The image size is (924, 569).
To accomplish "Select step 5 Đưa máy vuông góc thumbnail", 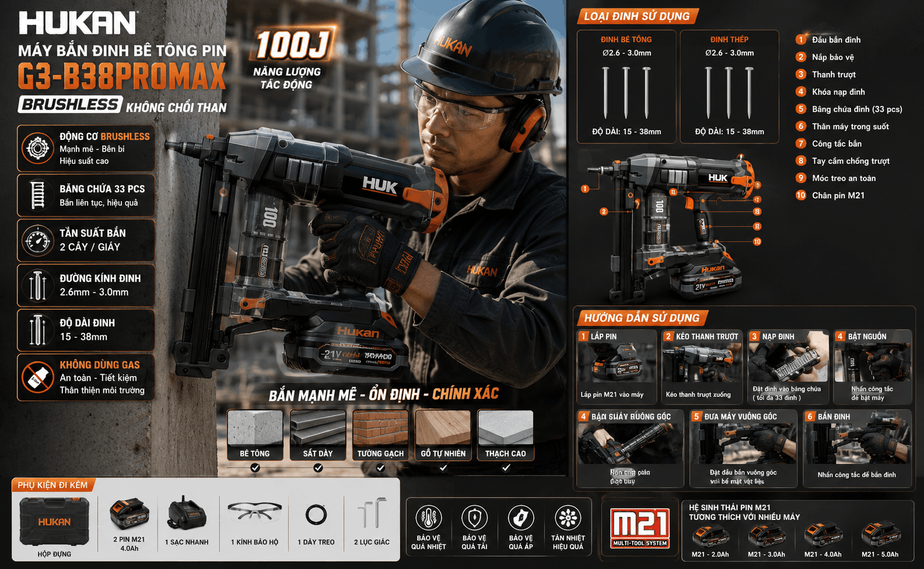I will [x=743, y=448].
